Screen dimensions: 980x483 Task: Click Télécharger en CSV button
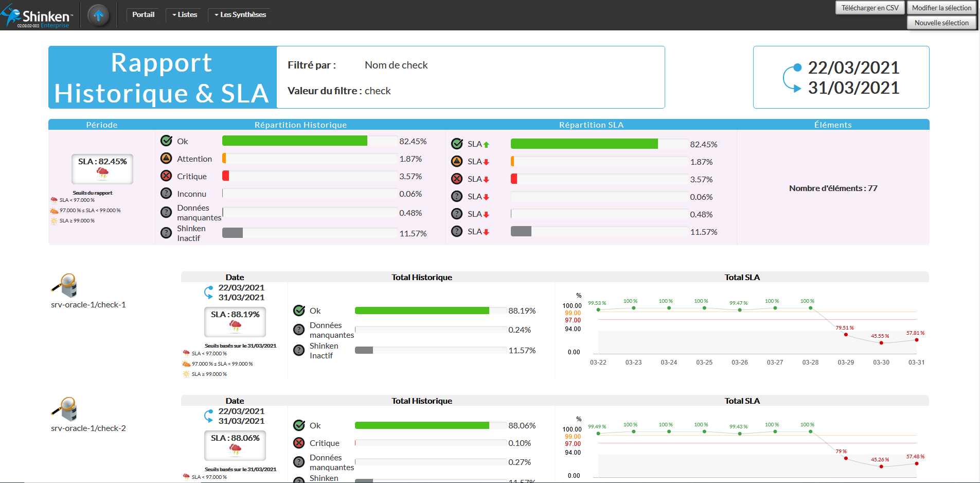point(870,8)
